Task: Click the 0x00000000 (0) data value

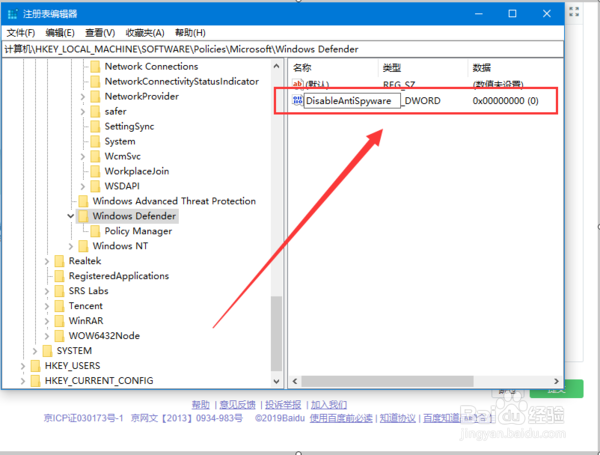Action: [505, 101]
